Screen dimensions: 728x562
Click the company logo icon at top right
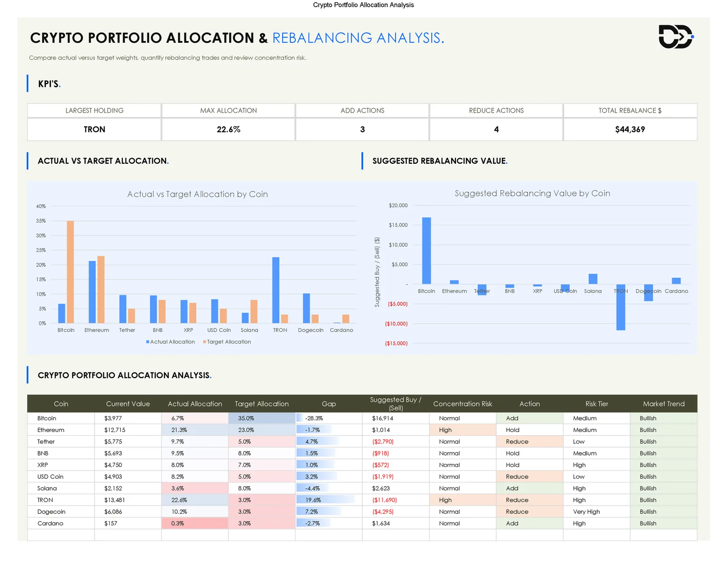click(676, 36)
